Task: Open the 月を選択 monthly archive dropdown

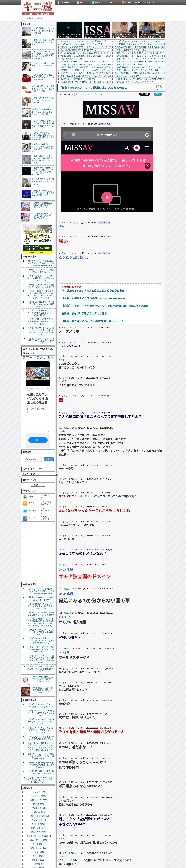Action: 38,485
